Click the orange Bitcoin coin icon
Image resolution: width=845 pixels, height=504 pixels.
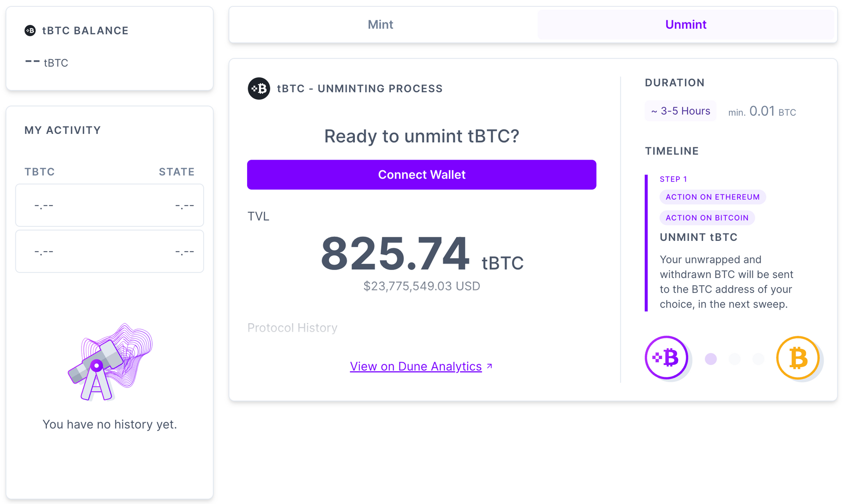coord(798,358)
